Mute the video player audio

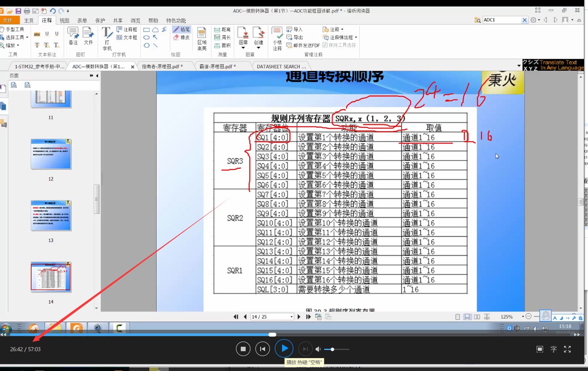click(318, 349)
